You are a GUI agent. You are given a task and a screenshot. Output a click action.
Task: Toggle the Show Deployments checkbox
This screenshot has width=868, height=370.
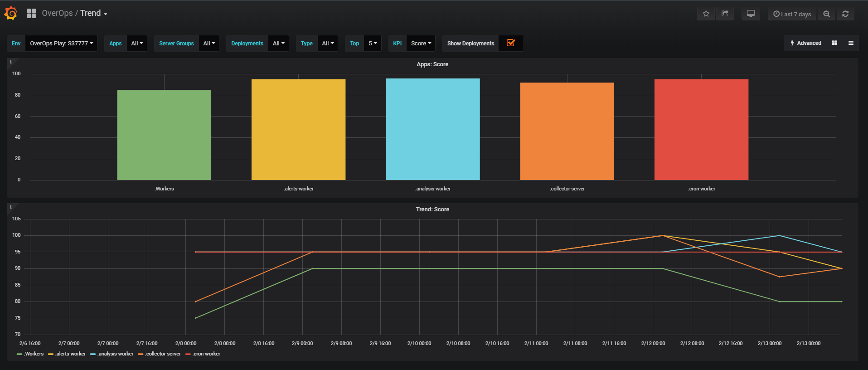tap(511, 43)
